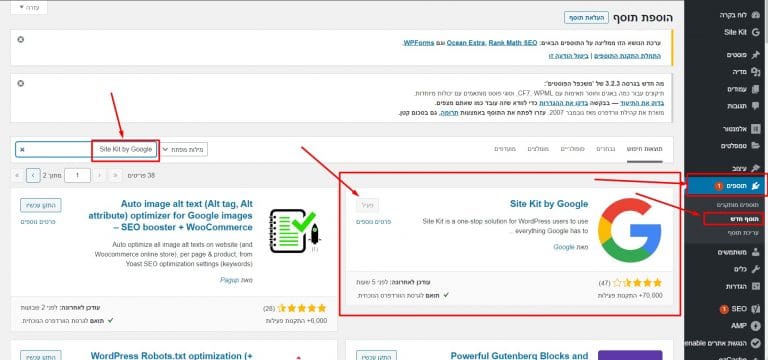
Task: Click the Upload Plugin (העלאת תוסף) button
Action: [x=586, y=18]
